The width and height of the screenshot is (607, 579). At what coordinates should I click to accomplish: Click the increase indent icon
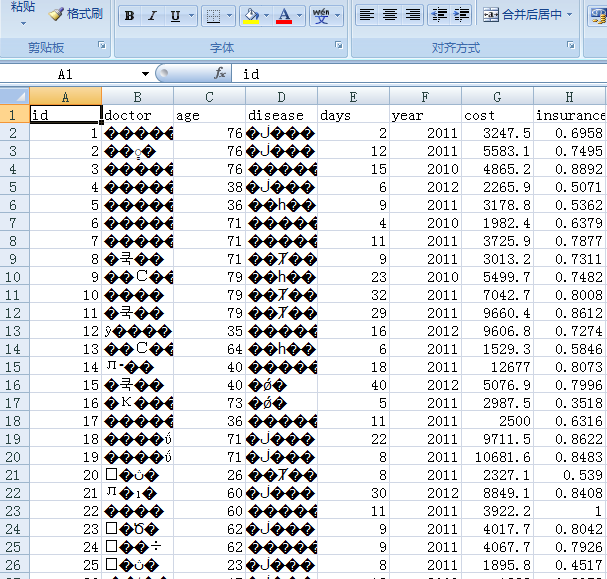[x=461, y=15]
